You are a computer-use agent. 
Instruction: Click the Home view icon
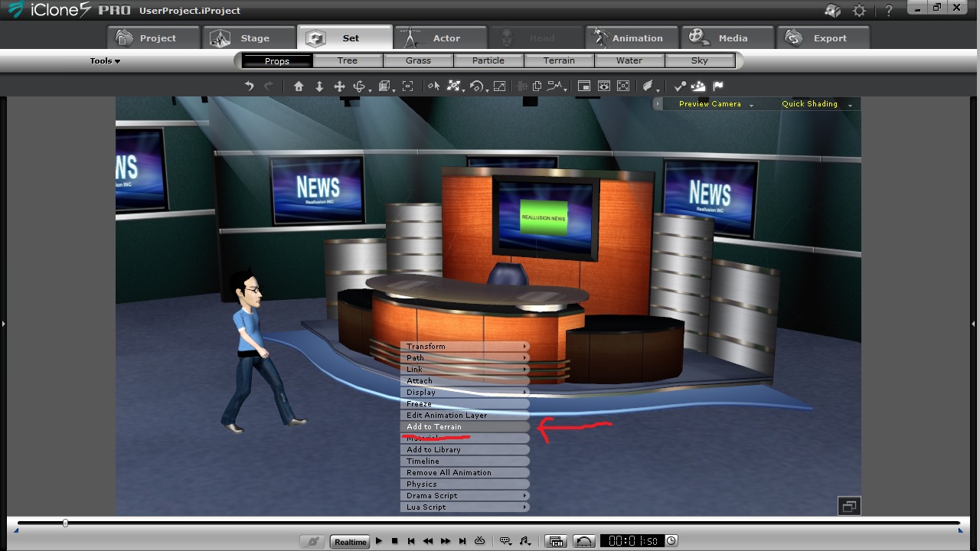299,86
